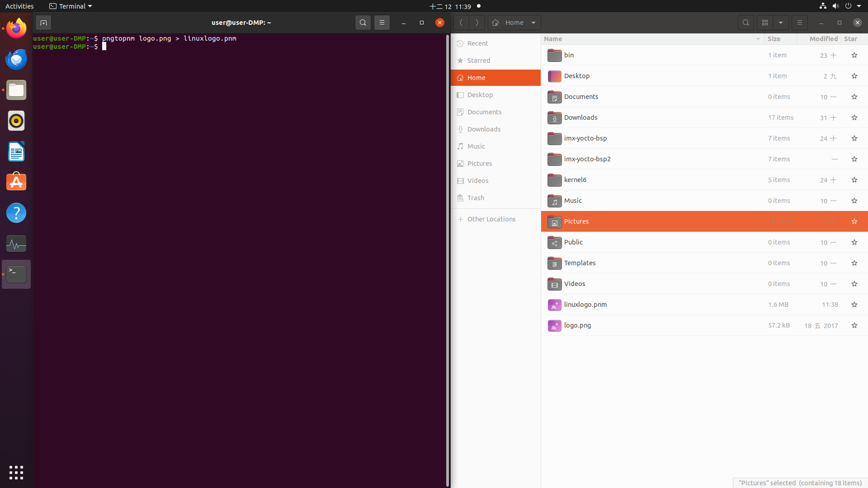Open Firefox from the dock

(16, 28)
